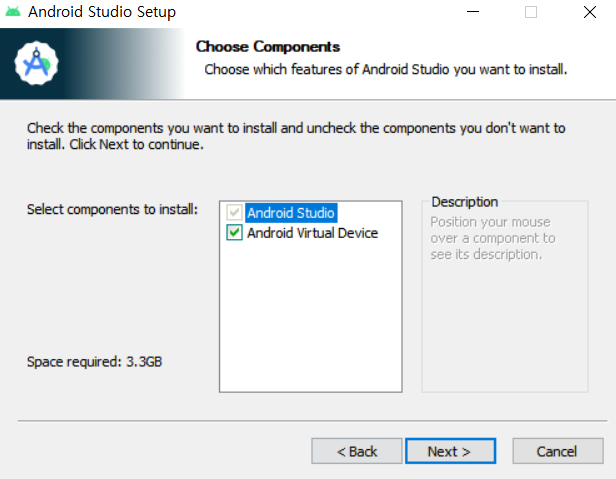Toggle the greyed Android Studio checkbox
Image resolution: width=616 pixels, height=479 pixels.
234,213
